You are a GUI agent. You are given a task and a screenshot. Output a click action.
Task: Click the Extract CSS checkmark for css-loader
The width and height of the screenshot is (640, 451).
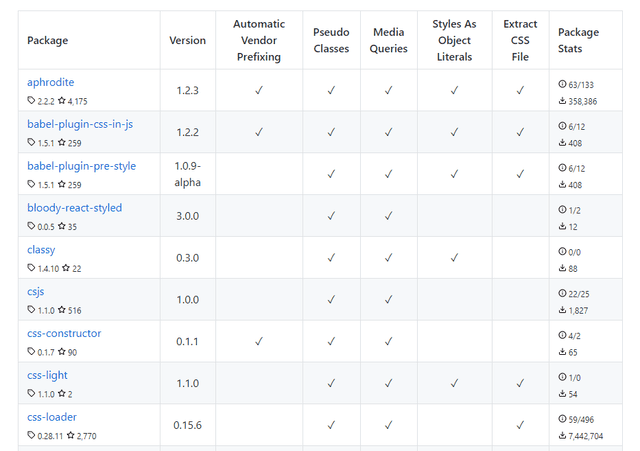(520, 425)
